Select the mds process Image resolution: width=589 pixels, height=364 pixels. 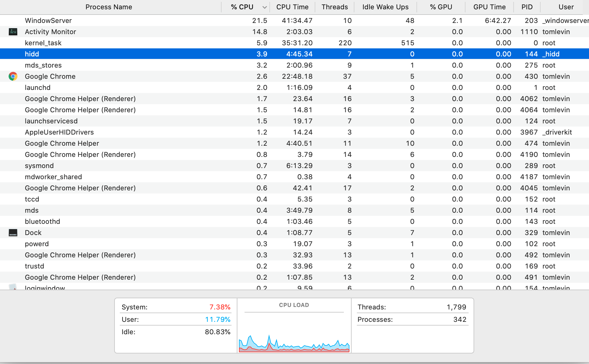coord(32,210)
